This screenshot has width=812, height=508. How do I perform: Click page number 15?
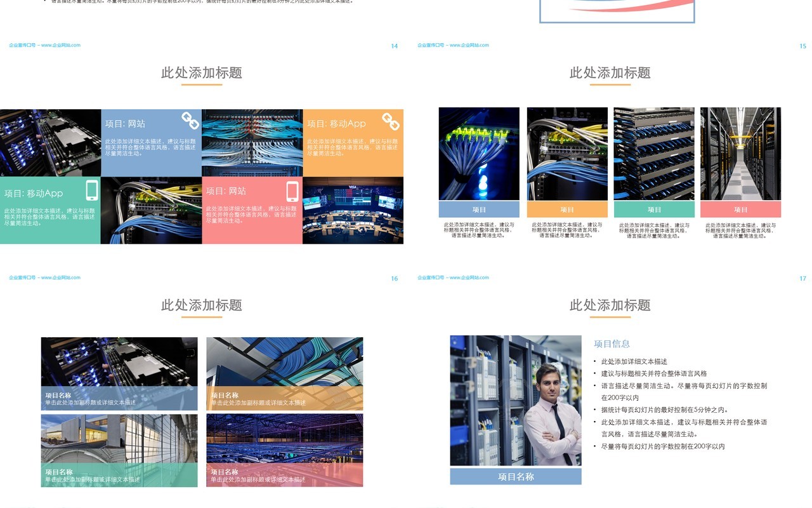coord(802,46)
